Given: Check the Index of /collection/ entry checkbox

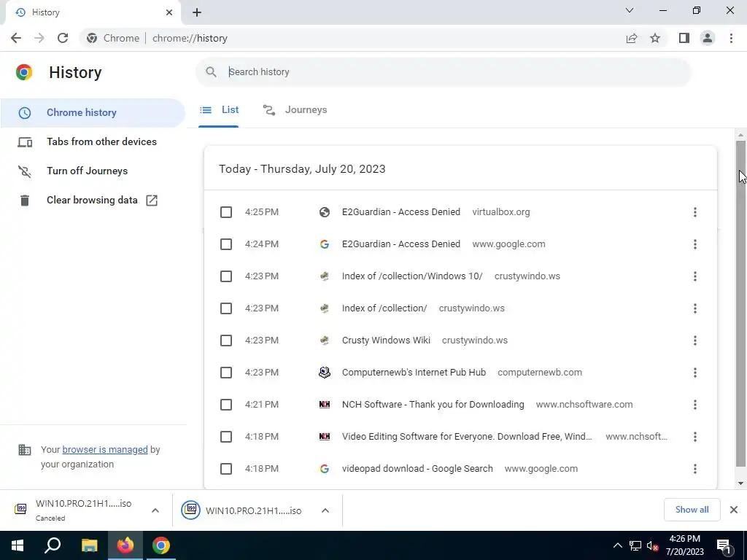Looking at the screenshot, I should [226, 308].
